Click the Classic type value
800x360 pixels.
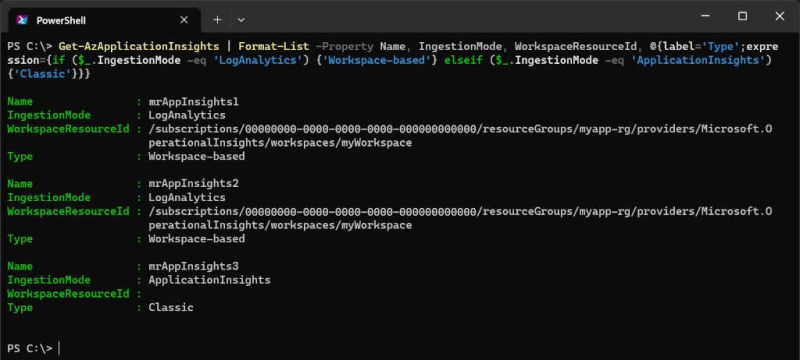point(171,307)
